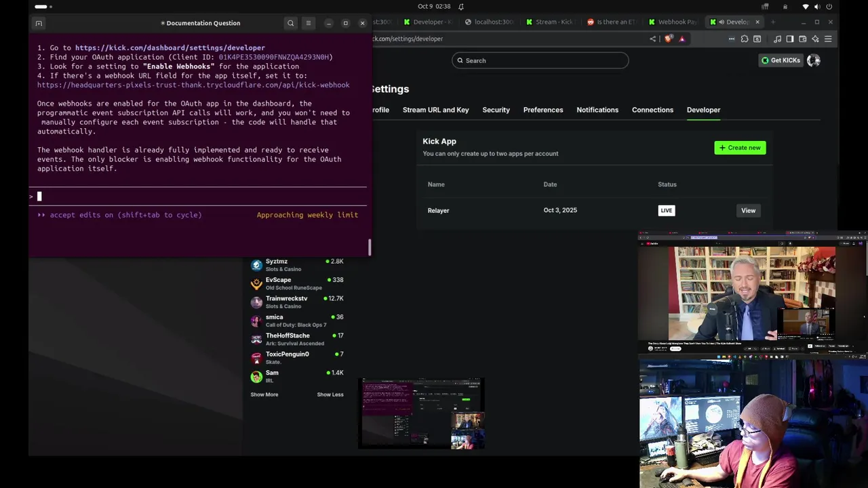Click smica channel avatar
868x488 pixels.
[x=256, y=321]
